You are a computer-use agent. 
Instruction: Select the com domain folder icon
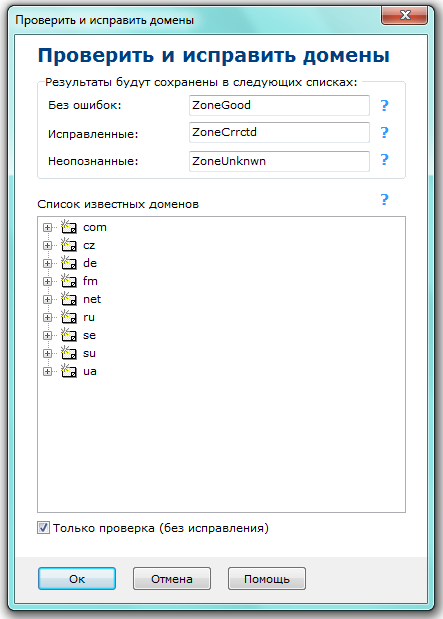point(69,227)
